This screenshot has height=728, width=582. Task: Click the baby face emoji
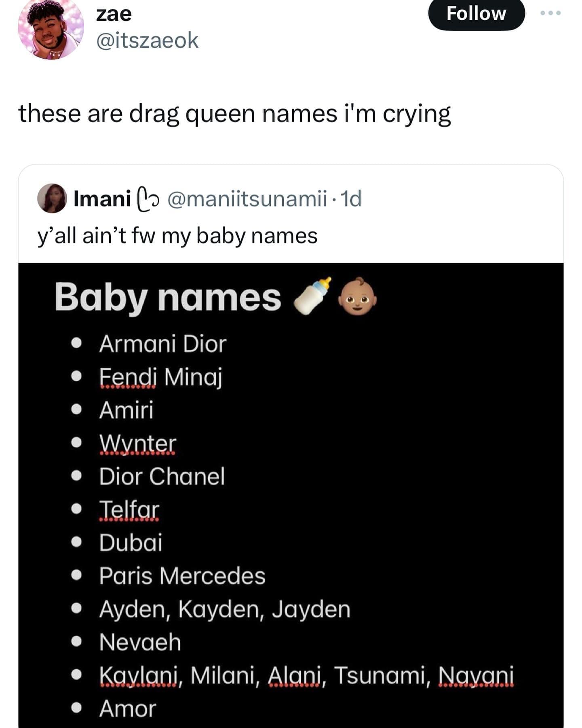[357, 296]
